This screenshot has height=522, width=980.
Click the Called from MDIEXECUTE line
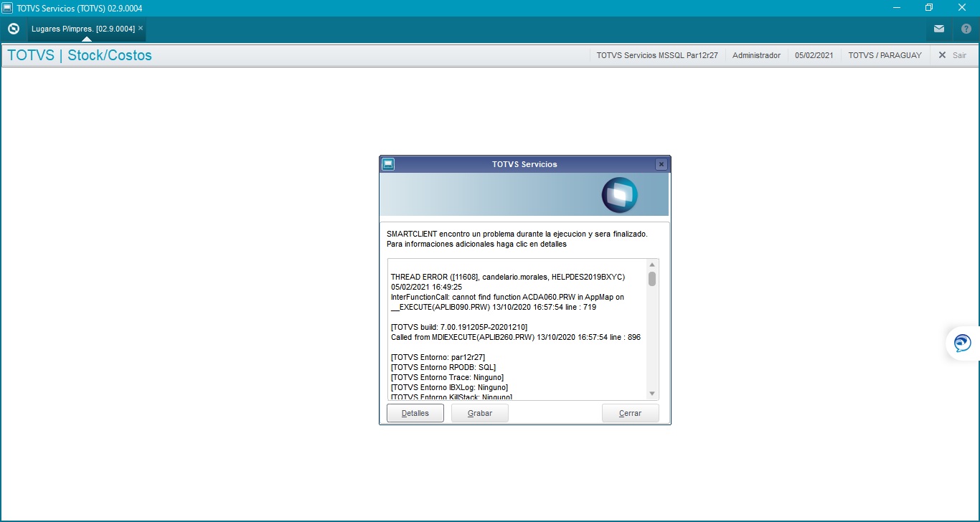click(x=516, y=337)
